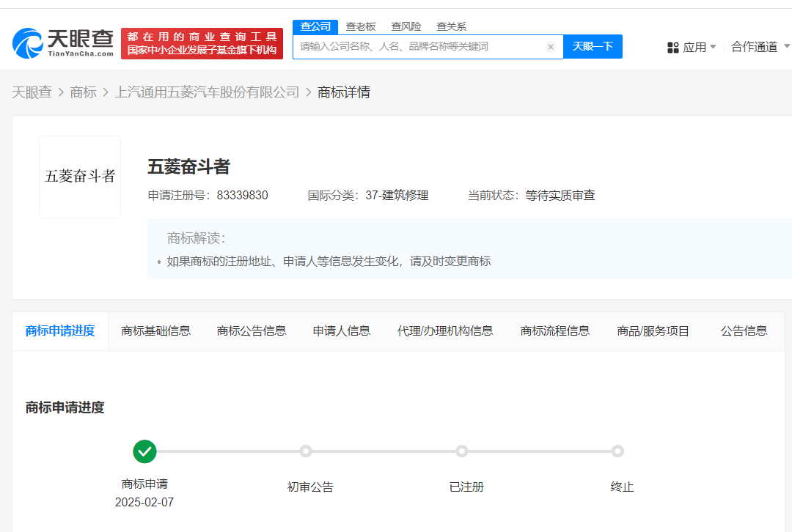Image resolution: width=792 pixels, height=532 pixels.
Task: Click the Tianyancha logo
Action: pos(63,43)
